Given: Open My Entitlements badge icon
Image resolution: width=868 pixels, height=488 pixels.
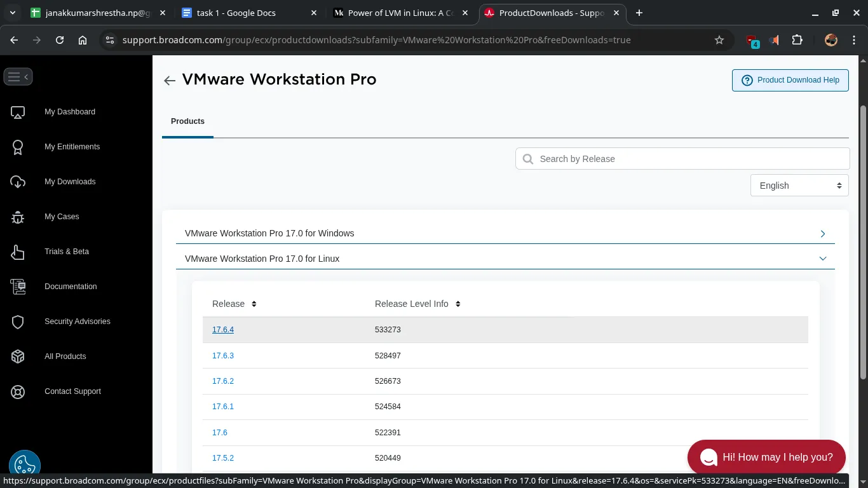Looking at the screenshot, I should point(18,147).
